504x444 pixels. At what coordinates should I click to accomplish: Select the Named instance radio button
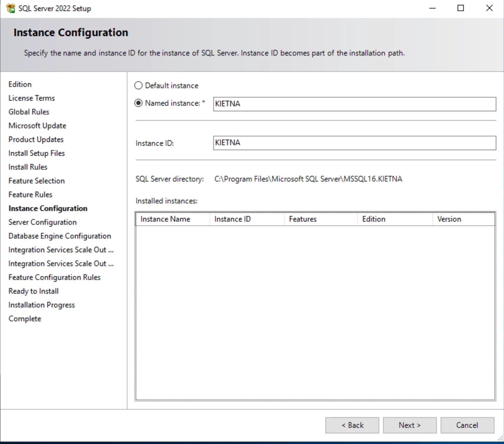click(138, 103)
